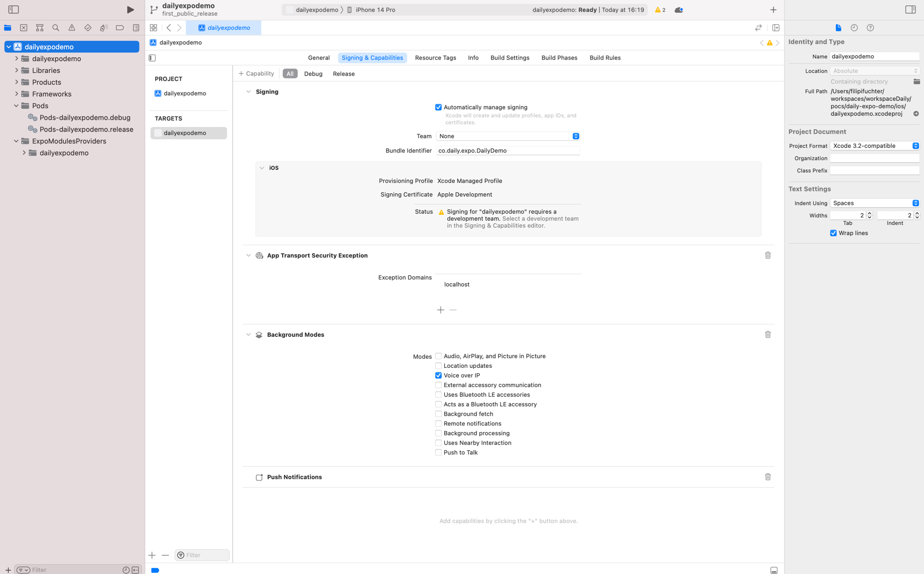Go back in editor history

click(169, 28)
